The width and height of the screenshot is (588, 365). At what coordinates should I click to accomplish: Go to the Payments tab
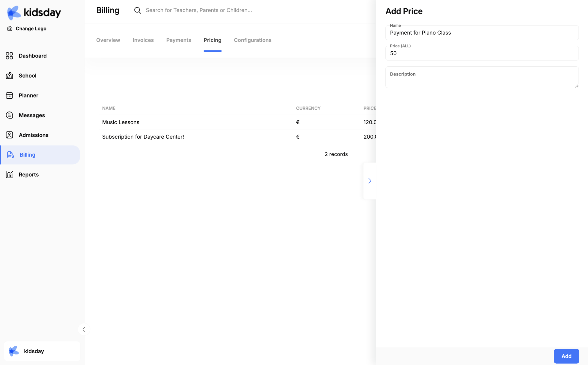[179, 40]
